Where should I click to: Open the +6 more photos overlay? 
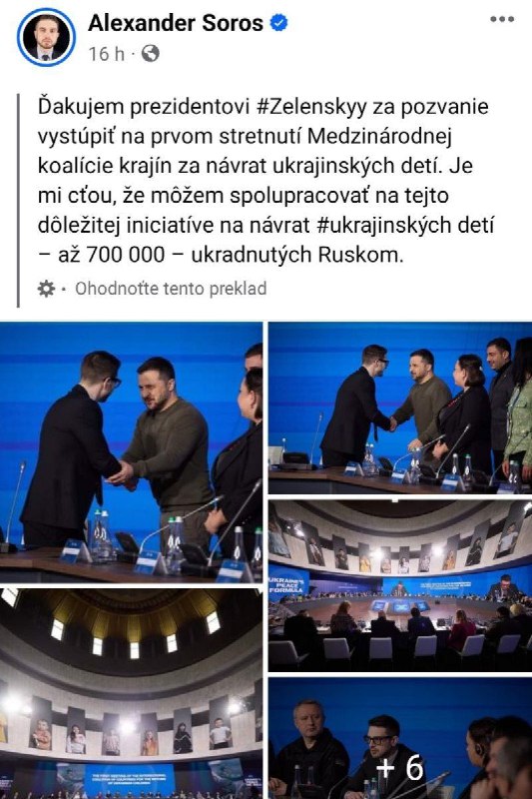click(400, 738)
